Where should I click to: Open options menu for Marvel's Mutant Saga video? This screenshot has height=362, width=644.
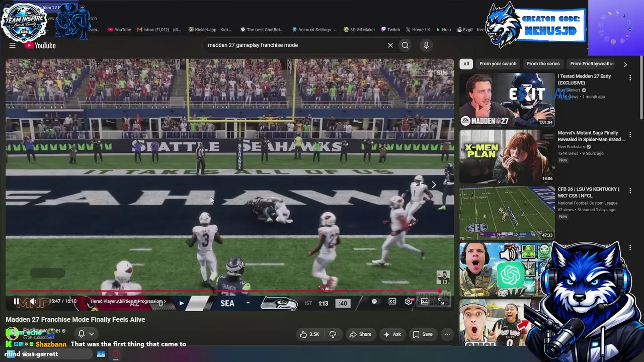pyautogui.click(x=630, y=134)
